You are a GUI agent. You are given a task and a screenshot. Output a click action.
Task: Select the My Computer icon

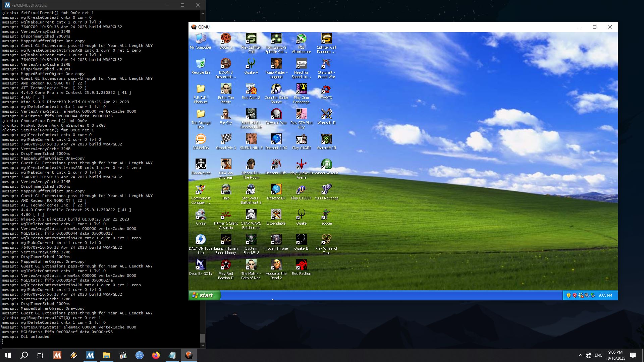[201, 39]
